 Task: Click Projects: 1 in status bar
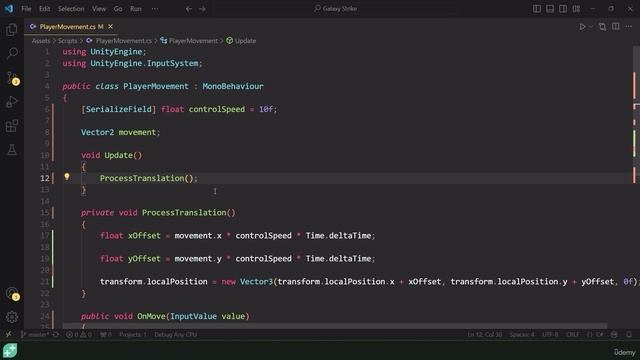coord(133,335)
